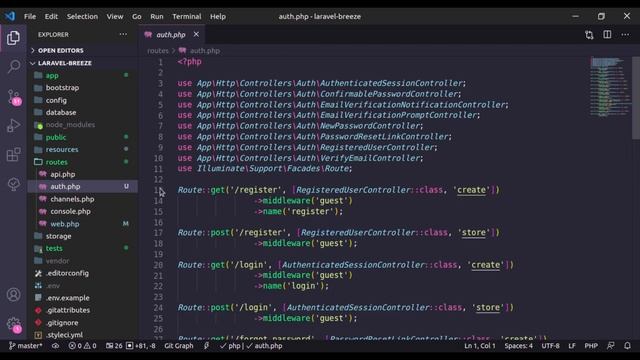The width and height of the screenshot is (640, 360).
Task: Open channels.php in the explorer
Action: point(72,199)
